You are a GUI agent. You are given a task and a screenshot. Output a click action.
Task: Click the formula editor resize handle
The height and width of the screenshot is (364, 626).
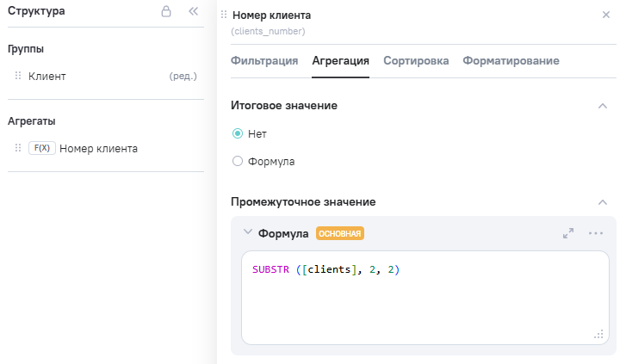(598, 335)
